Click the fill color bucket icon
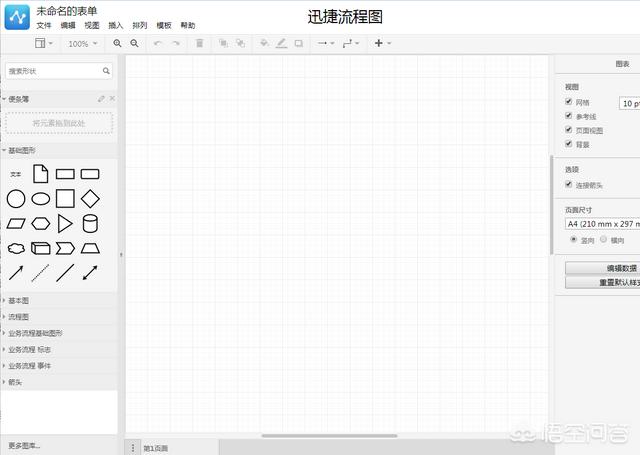Image resolution: width=640 pixels, height=455 pixels. click(x=264, y=43)
